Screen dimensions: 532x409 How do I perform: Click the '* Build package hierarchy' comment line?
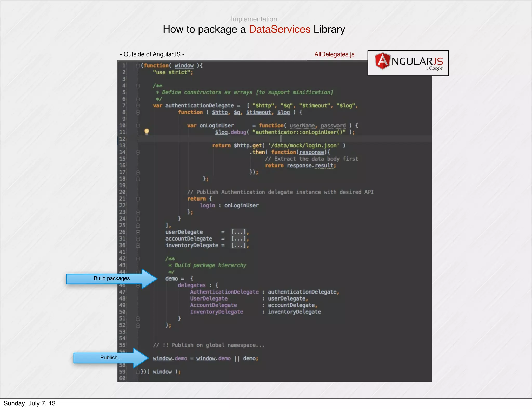pyautogui.click(x=207, y=265)
